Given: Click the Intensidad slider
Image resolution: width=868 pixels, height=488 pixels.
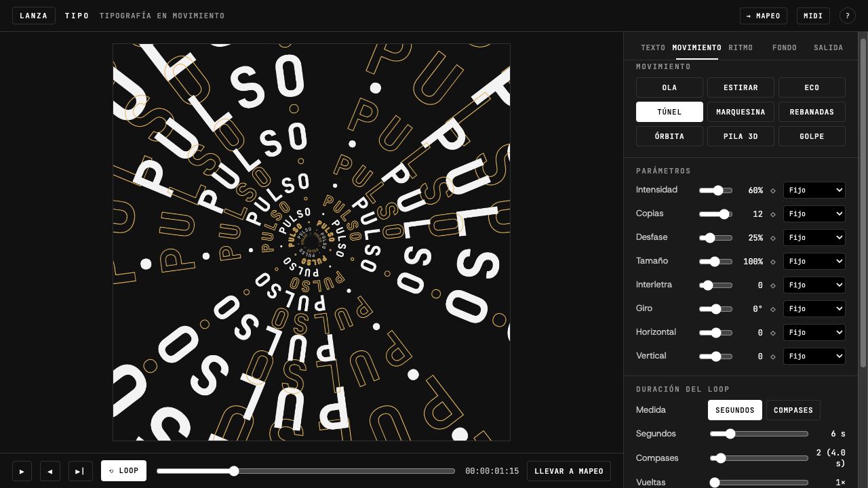Looking at the screenshot, I should pos(716,191).
